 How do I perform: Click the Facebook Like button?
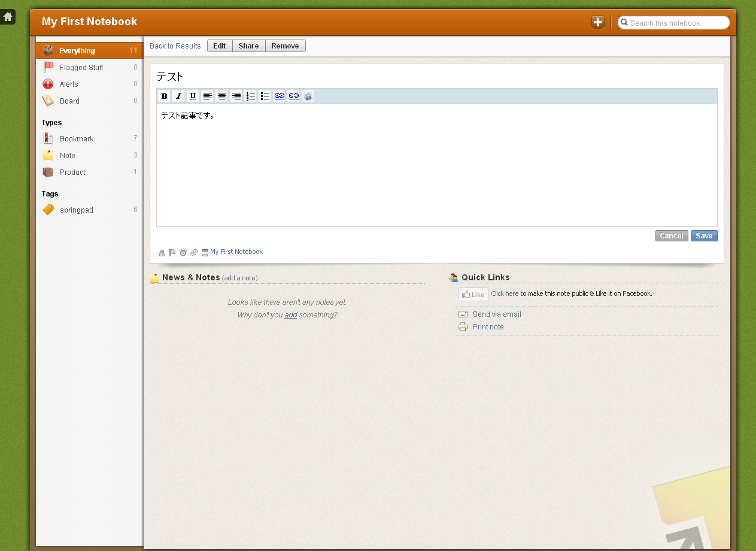(473, 294)
